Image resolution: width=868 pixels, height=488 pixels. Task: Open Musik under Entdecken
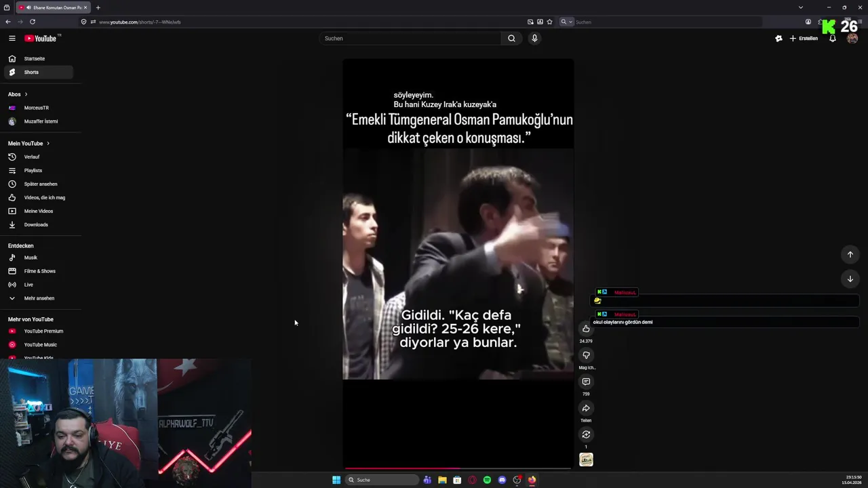pyautogui.click(x=39, y=258)
